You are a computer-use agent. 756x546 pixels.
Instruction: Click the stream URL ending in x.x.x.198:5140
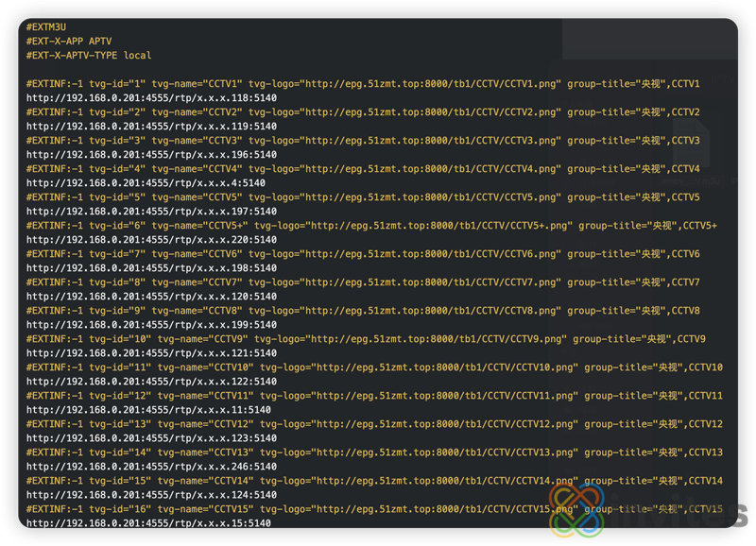(151, 268)
